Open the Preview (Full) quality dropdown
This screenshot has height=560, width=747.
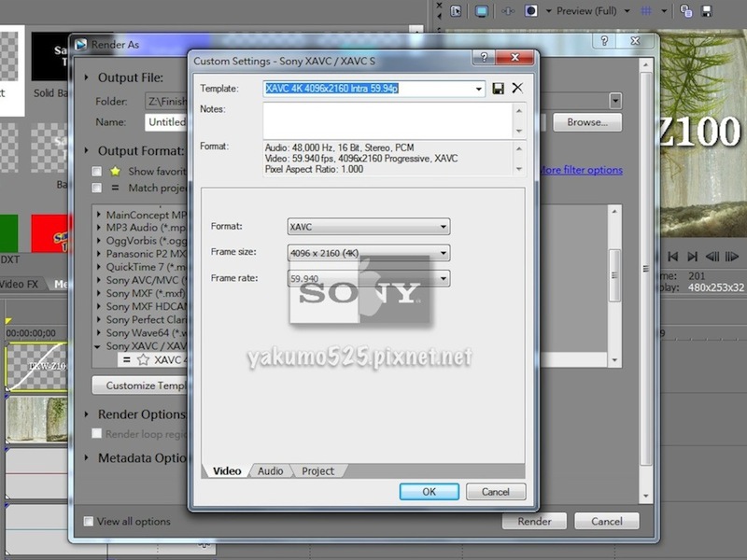coord(627,11)
